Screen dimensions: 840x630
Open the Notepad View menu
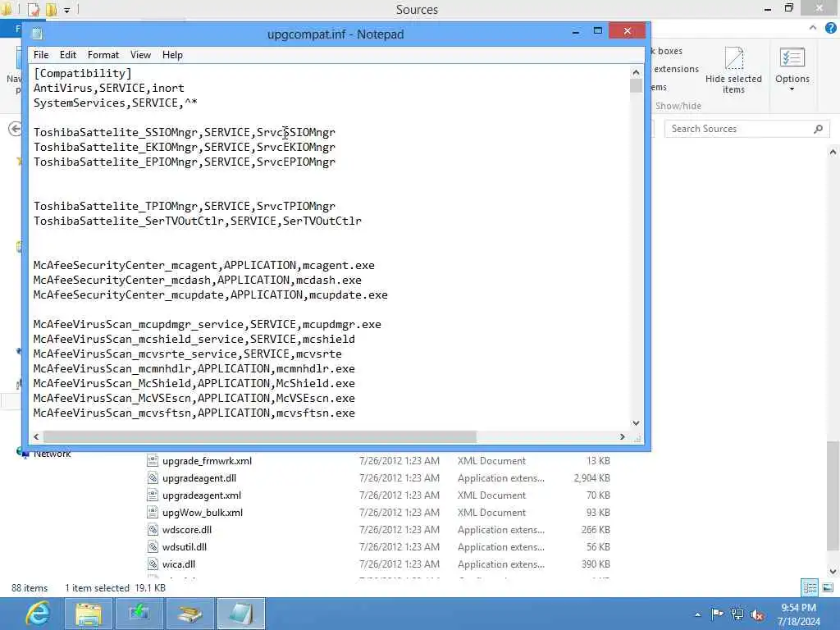[x=140, y=55]
